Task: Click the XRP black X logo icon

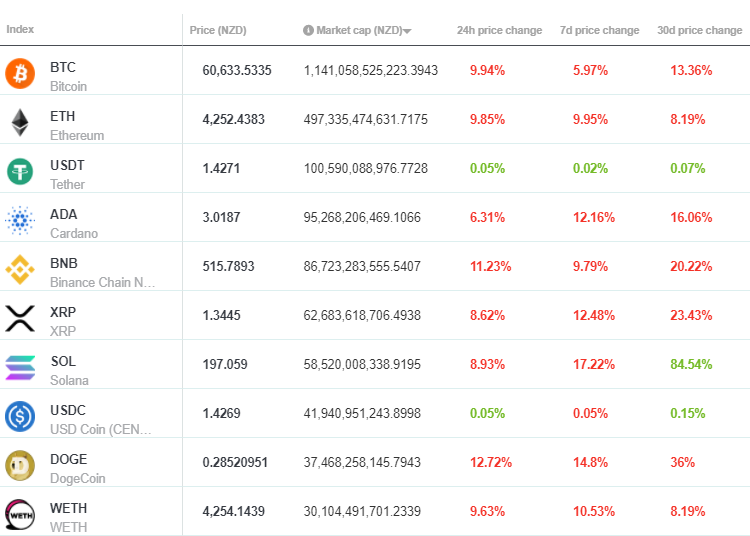Action: 20,318
